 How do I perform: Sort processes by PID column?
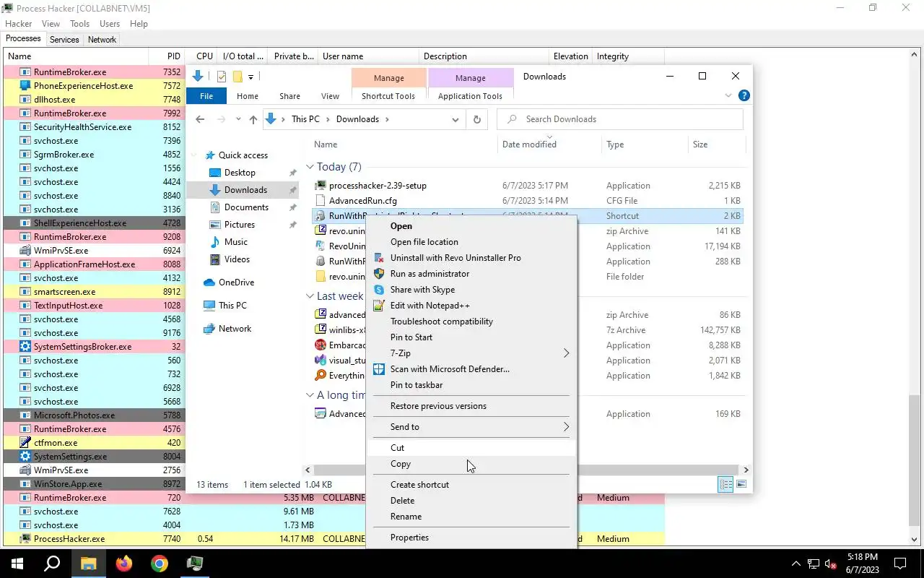click(167, 56)
